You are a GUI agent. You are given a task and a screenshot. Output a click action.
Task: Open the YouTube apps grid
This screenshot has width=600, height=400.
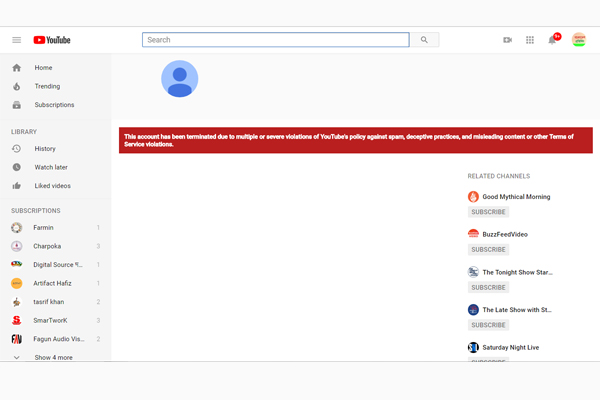[x=530, y=40]
